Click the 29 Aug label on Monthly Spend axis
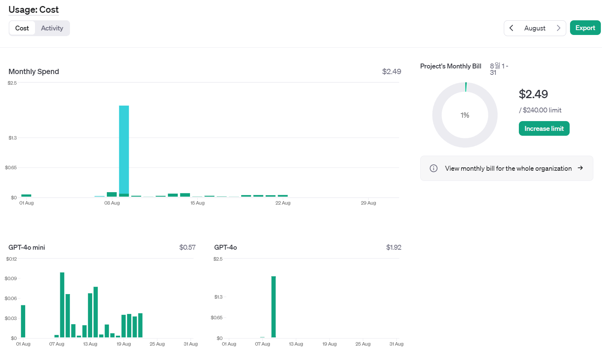Viewport: 602px width, 364px height. 368,203
